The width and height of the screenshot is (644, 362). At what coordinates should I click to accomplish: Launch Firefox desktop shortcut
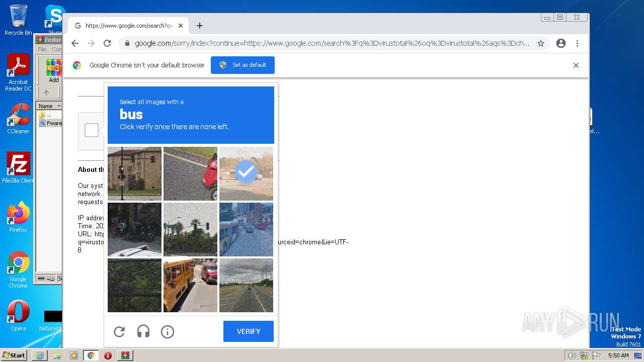coord(18,217)
